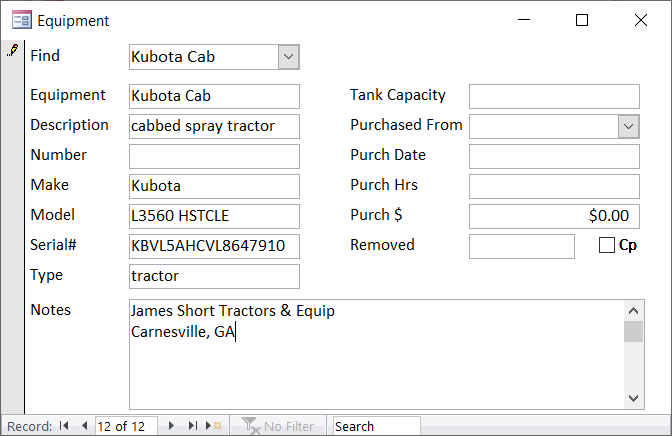Click the pencil record selector icon

(12, 51)
